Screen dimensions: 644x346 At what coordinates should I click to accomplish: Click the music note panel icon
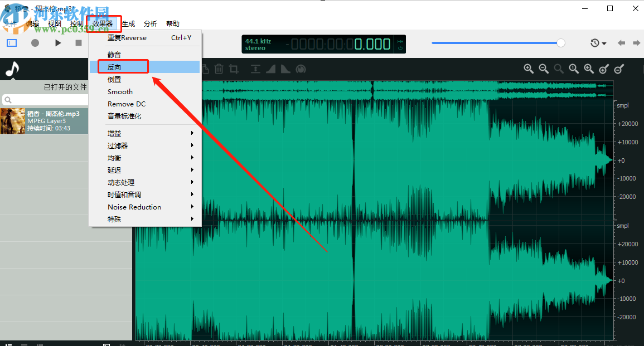12,69
